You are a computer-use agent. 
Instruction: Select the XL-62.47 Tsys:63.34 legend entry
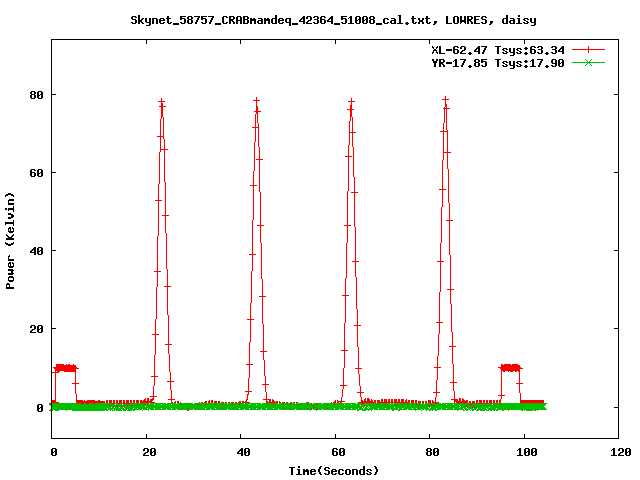point(498,50)
